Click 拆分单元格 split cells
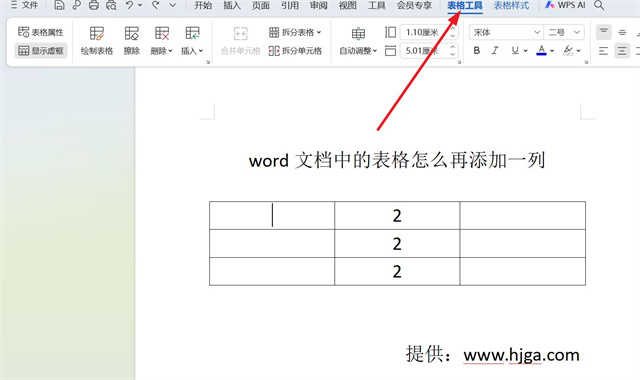Image resolution: width=640 pixels, height=380 pixels. pyautogui.click(x=295, y=51)
